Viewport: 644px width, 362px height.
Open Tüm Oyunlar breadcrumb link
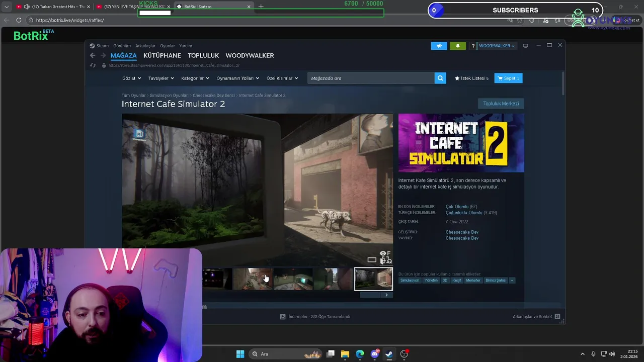(x=133, y=96)
